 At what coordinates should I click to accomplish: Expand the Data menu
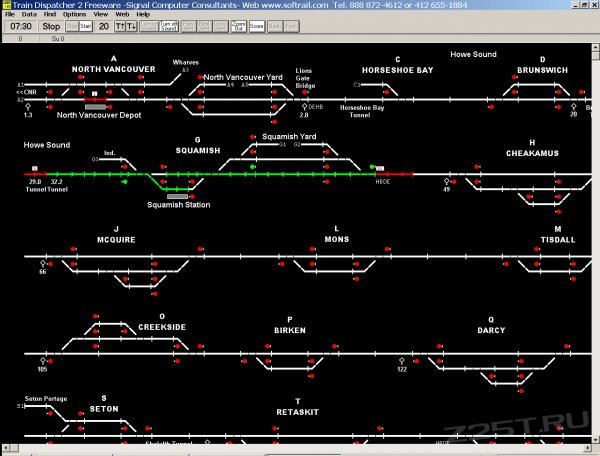coord(29,15)
